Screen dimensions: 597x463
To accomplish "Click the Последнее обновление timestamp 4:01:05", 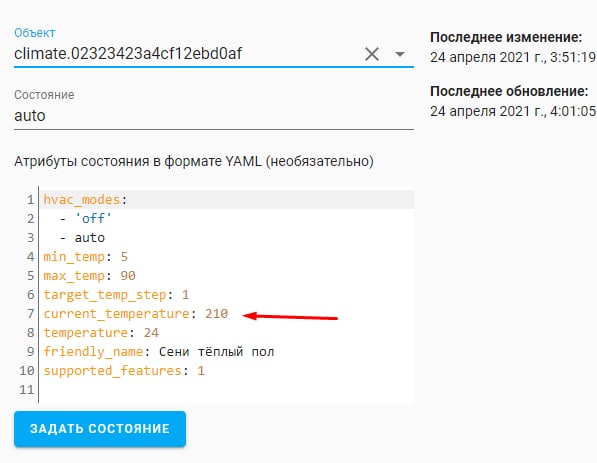I will tap(513, 112).
